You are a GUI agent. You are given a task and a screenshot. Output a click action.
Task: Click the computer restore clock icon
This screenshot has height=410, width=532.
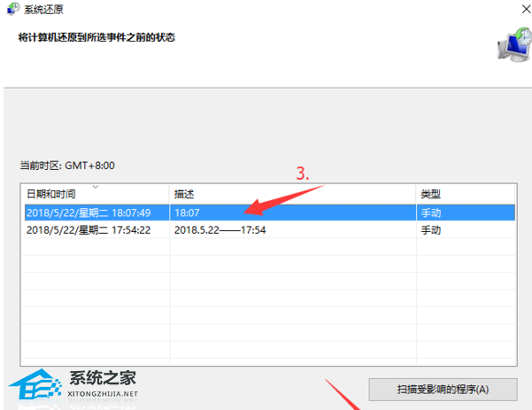point(514,45)
